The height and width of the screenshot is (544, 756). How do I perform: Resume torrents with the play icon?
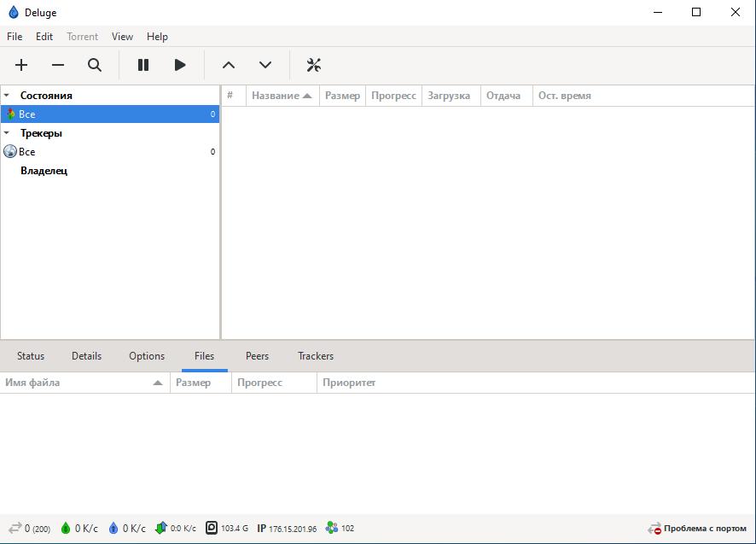pos(180,65)
